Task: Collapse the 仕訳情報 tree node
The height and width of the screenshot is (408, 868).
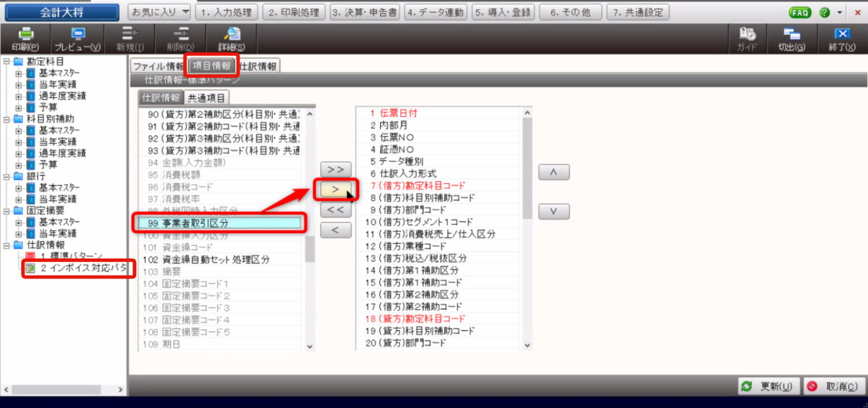Action: (x=7, y=245)
